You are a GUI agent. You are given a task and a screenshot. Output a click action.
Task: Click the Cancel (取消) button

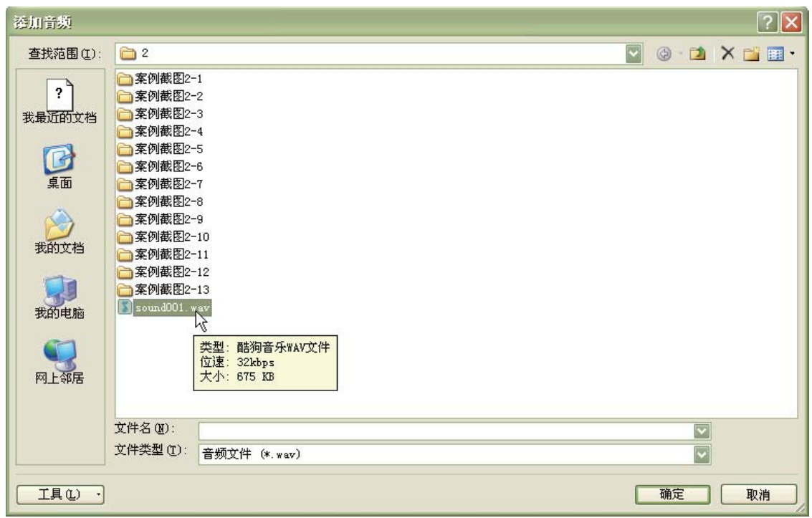[759, 494]
